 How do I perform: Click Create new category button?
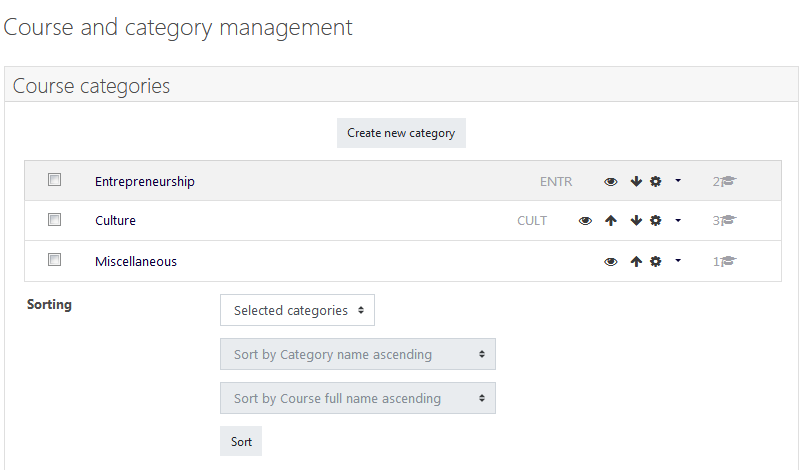coord(401,133)
